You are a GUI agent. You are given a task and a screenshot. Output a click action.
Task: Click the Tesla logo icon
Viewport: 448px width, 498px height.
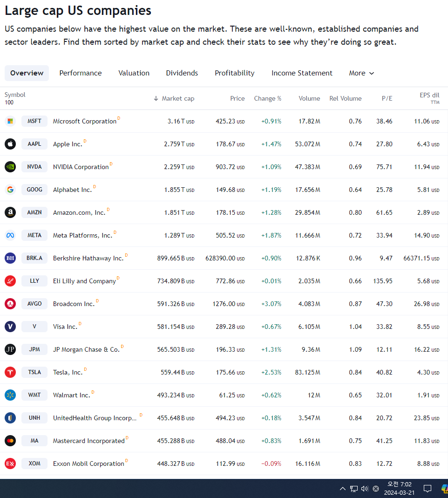point(10,372)
